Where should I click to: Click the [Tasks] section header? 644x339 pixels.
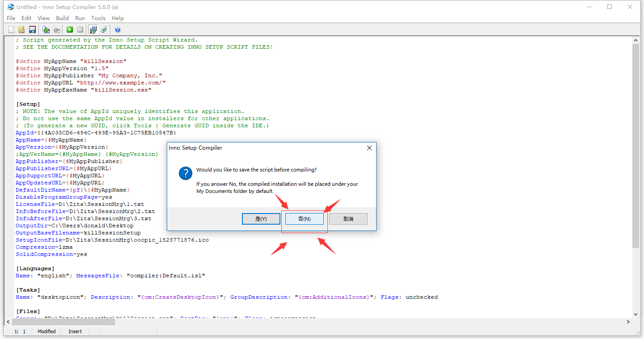(x=28, y=290)
